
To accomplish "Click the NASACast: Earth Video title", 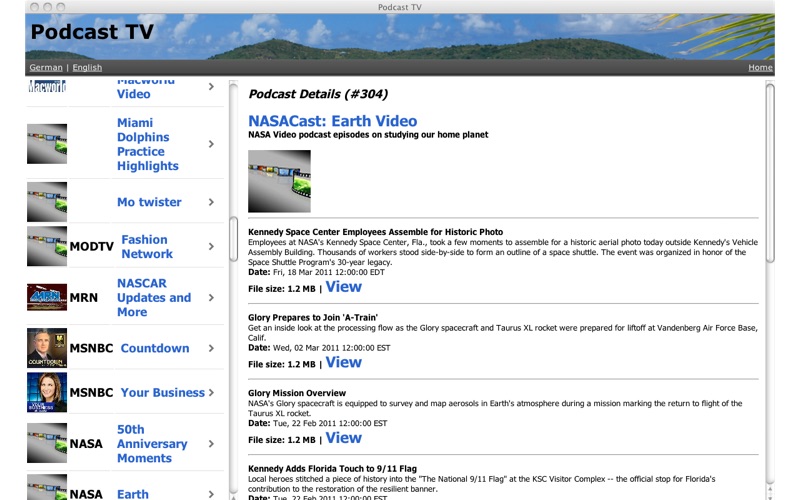I will [x=333, y=121].
